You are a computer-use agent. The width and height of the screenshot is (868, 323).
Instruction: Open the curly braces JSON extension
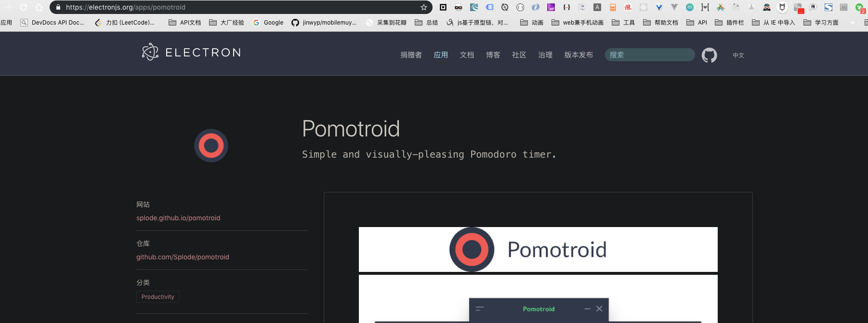tap(566, 7)
